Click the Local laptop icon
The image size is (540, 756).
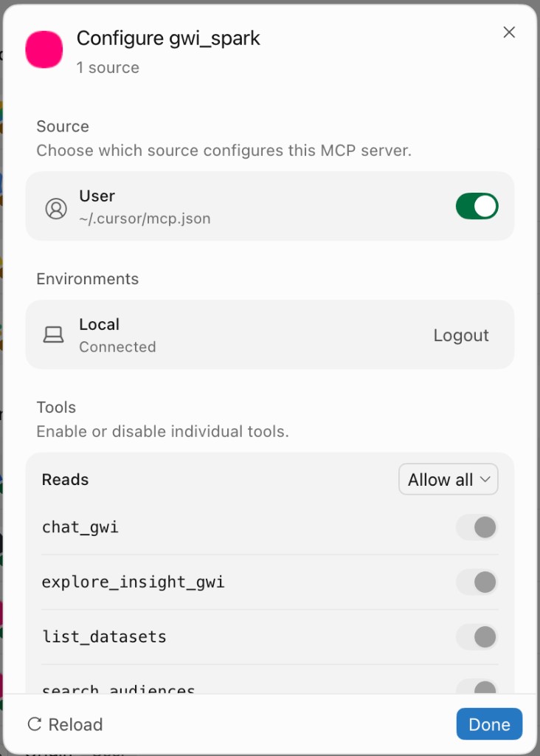click(x=53, y=334)
